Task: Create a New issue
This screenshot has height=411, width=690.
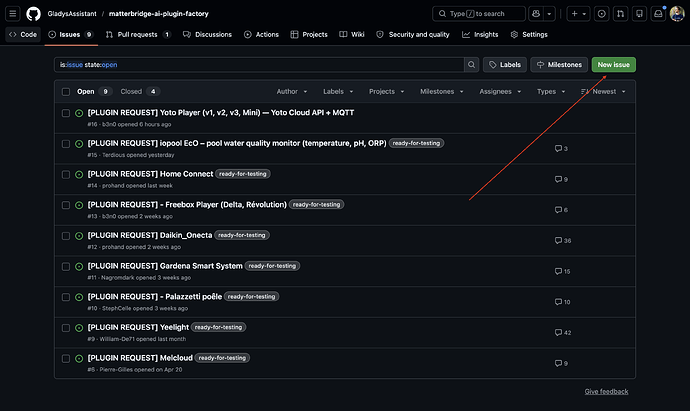Action: click(x=613, y=65)
